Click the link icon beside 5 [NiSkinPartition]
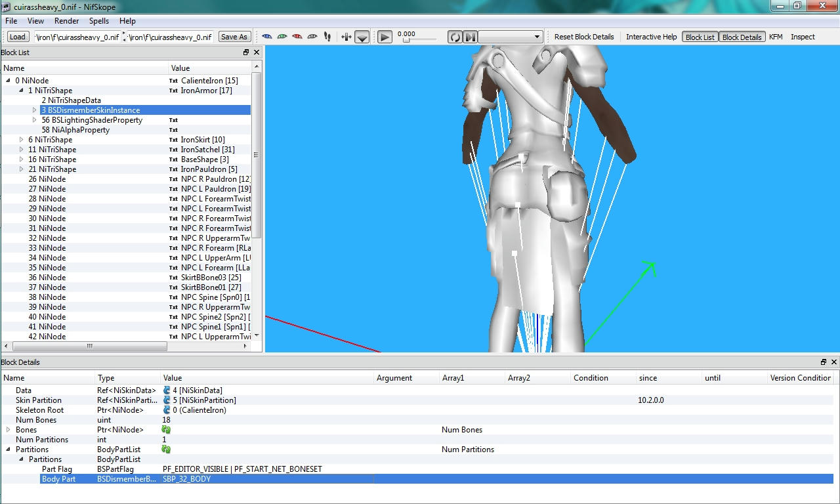The width and height of the screenshot is (840, 504). click(x=167, y=400)
